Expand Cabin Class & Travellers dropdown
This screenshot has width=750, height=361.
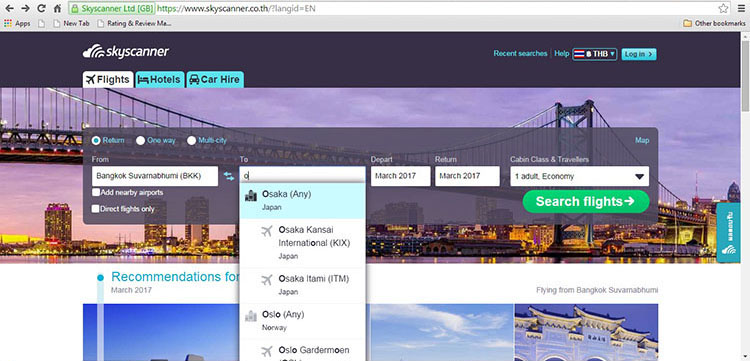(x=579, y=176)
